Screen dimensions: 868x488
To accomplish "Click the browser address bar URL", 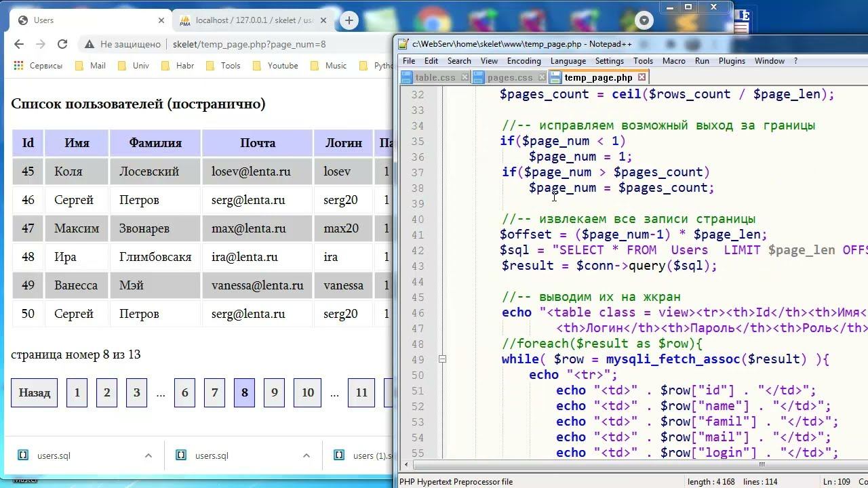I will click(249, 45).
